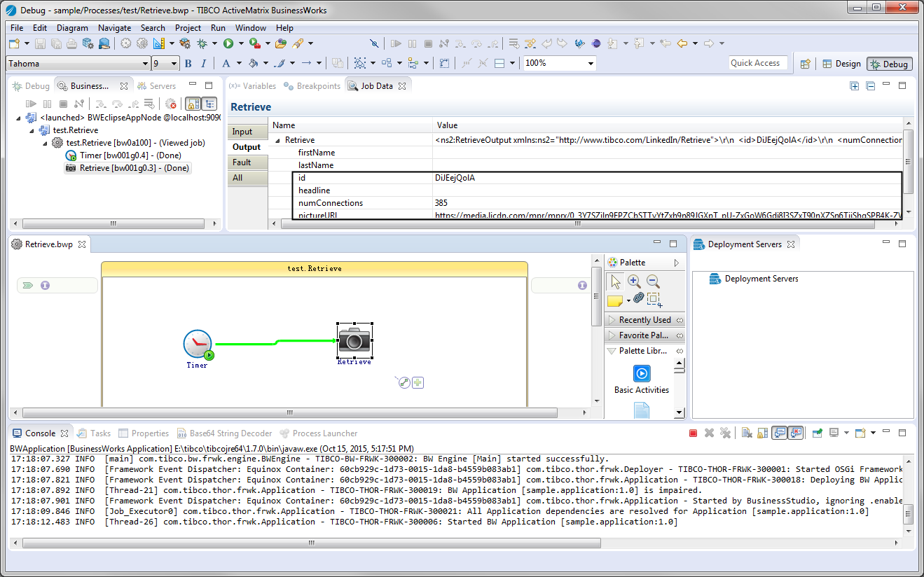This screenshot has height=577, width=924.
Task: Toggle show console on standard output change
Action: click(779, 433)
